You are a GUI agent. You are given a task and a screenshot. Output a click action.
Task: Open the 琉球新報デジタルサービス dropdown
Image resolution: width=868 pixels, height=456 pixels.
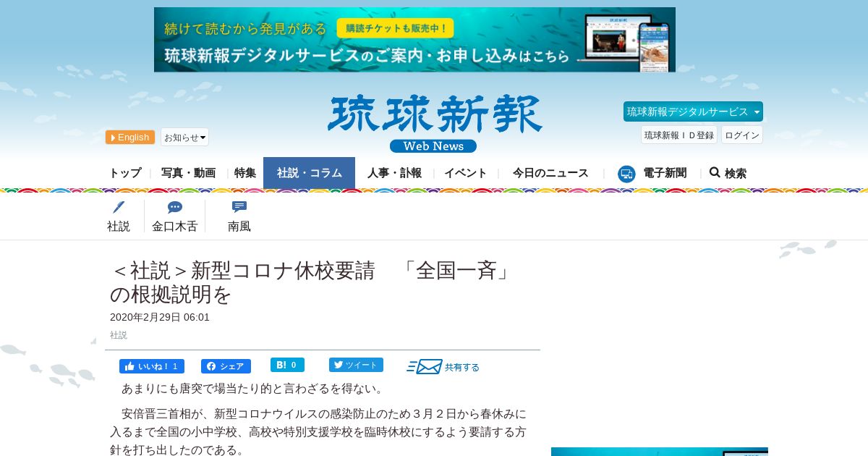pyautogui.click(x=693, y=111)
